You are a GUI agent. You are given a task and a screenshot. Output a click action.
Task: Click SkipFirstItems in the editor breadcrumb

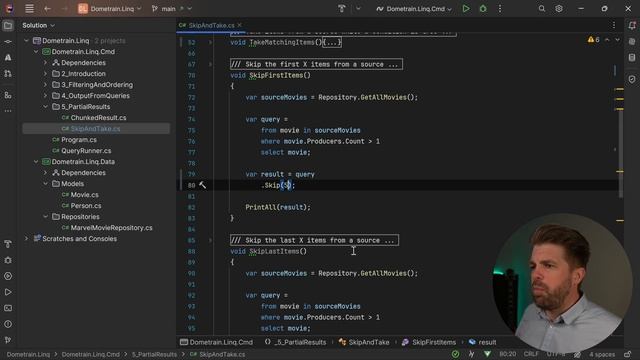click(x=429, y=342)
